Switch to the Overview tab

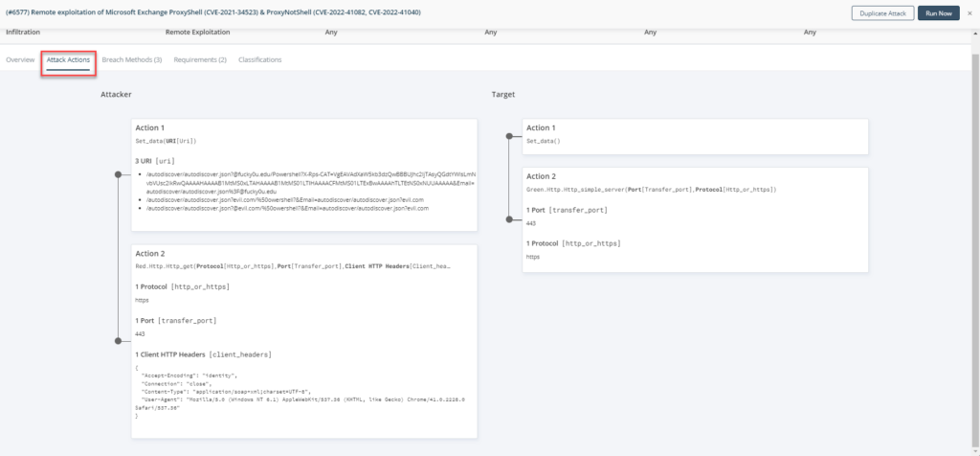pos(20,60)
